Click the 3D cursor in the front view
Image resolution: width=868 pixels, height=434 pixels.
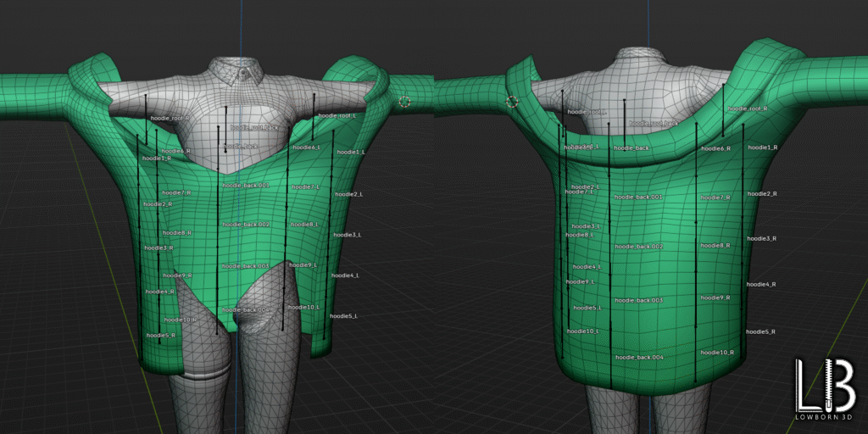404,102
